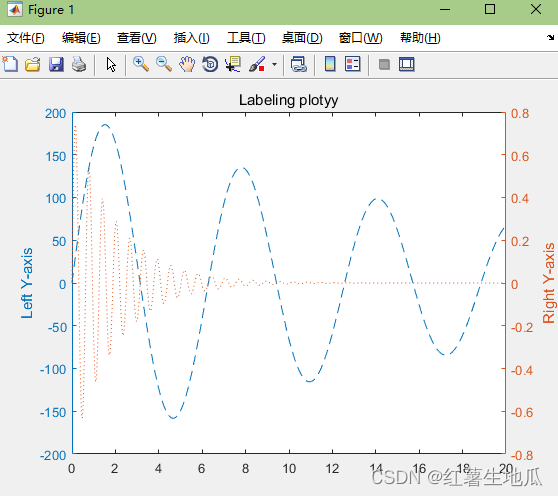This screenshot has width=558, height=496.
Task: Open the 工具(T) menu
Action: (246, 38)
